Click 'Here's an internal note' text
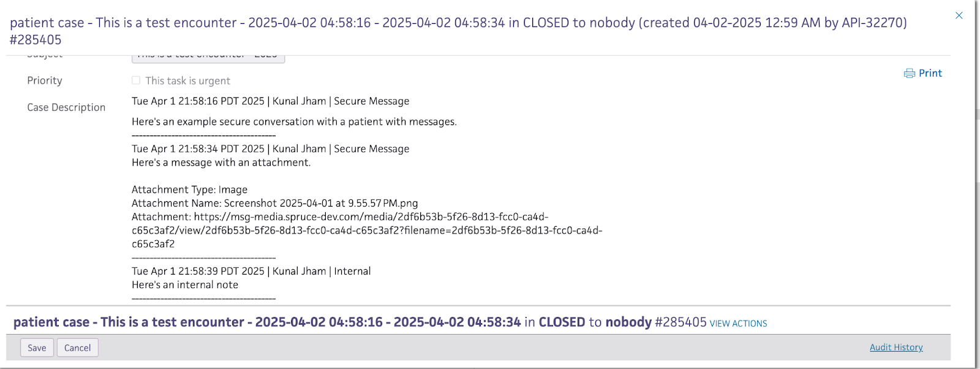 coord(185,285)
